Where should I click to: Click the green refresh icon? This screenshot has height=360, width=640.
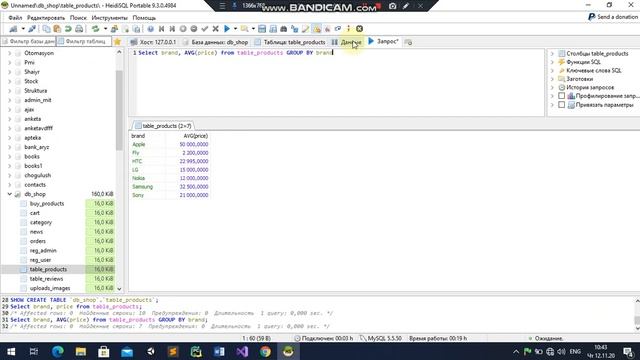[x=95, y=29]
